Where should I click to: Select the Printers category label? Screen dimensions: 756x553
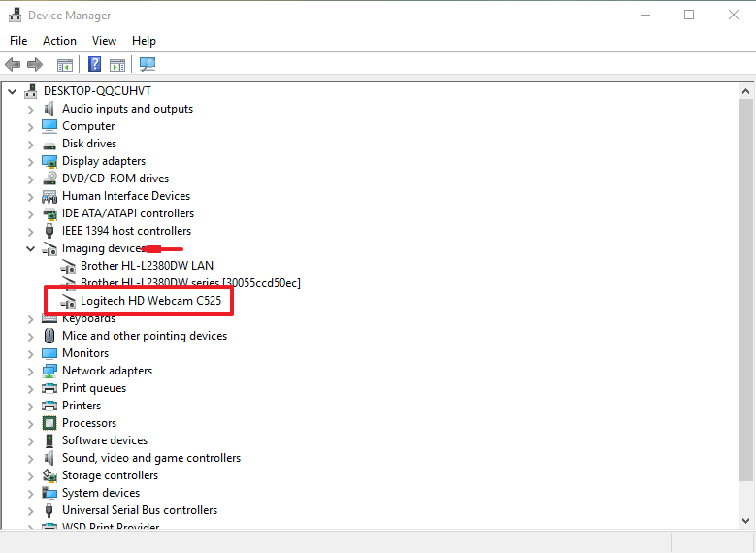click(x=82, y=406)
